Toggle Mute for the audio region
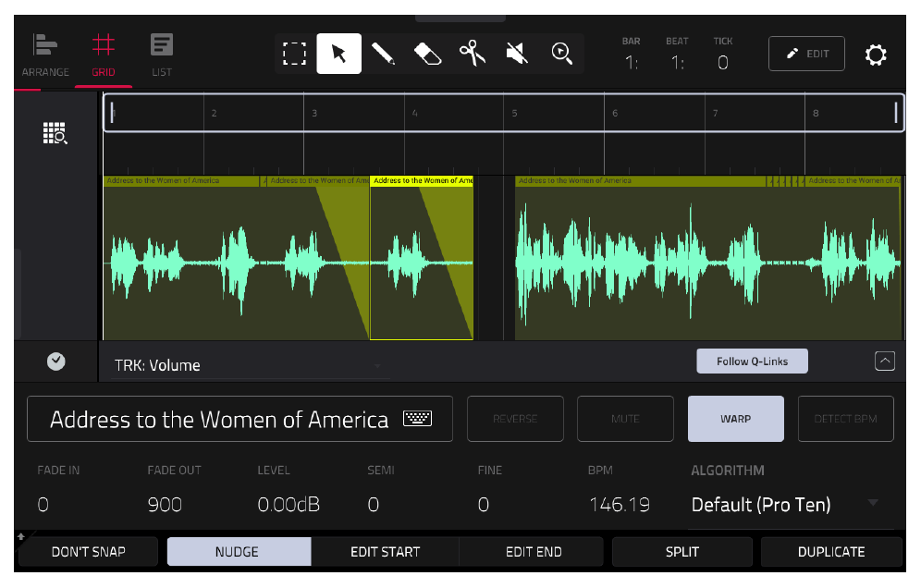 point(625,419)
